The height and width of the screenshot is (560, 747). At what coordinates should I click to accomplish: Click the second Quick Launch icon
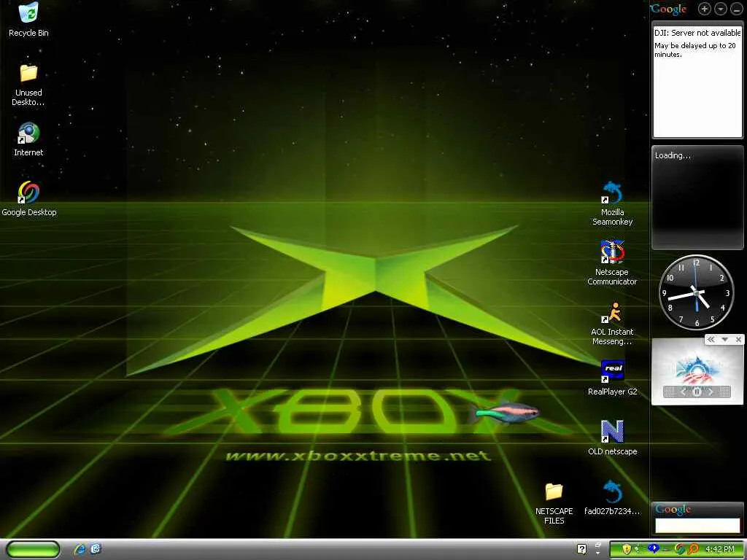[96, 549]
